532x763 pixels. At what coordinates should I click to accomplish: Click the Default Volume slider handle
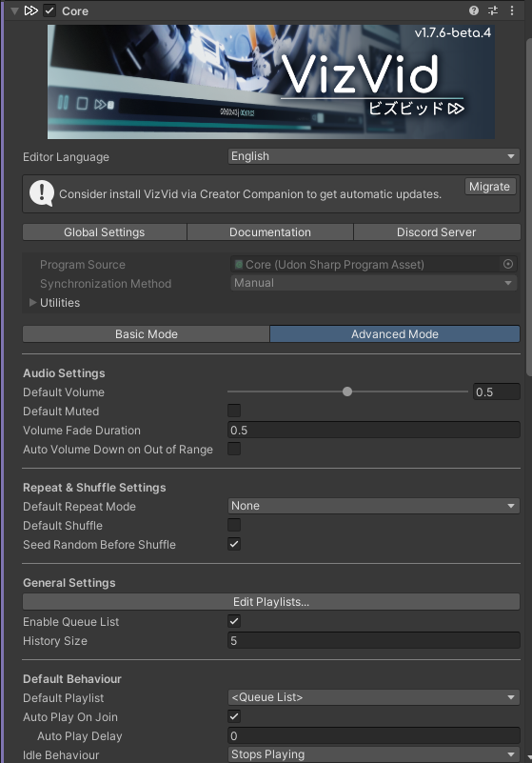(x=347, y=392)
